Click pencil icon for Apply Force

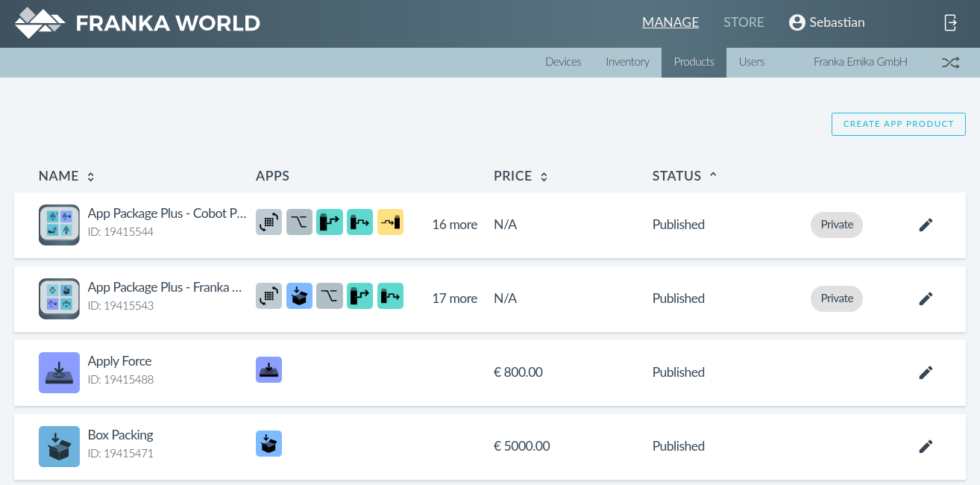click(x=926, y=372)
